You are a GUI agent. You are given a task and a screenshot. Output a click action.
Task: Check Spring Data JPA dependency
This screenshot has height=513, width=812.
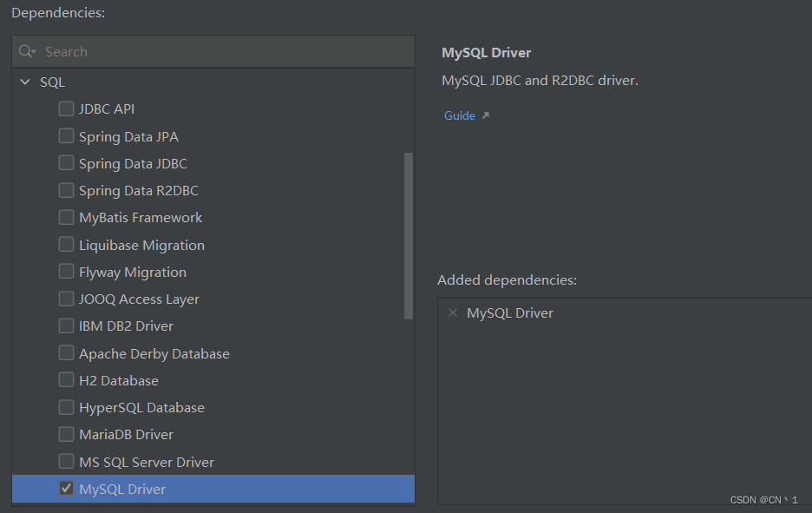tap(66, 135)
